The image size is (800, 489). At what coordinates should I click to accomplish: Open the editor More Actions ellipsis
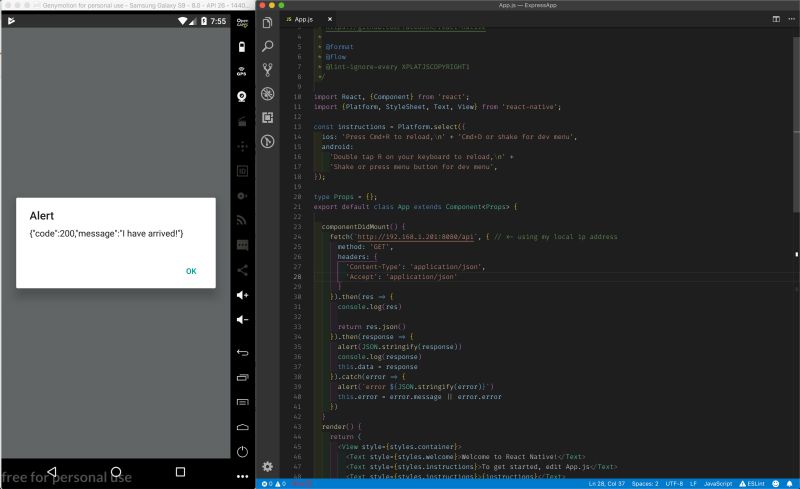[x=791, y=19]
